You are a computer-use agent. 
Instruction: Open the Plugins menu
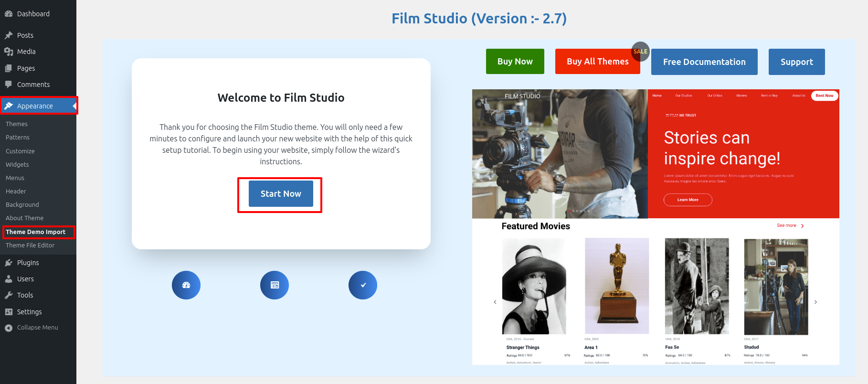tap(38, 263)
